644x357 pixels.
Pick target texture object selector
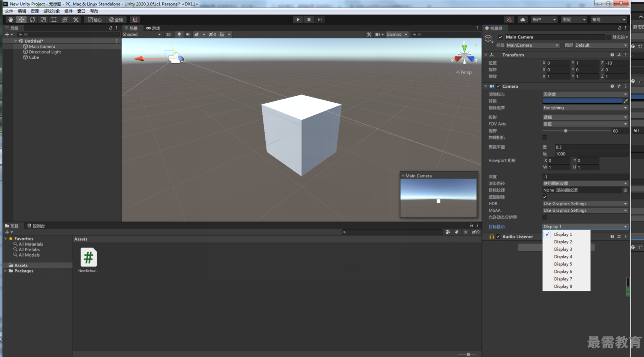click(x=625, y=190)
